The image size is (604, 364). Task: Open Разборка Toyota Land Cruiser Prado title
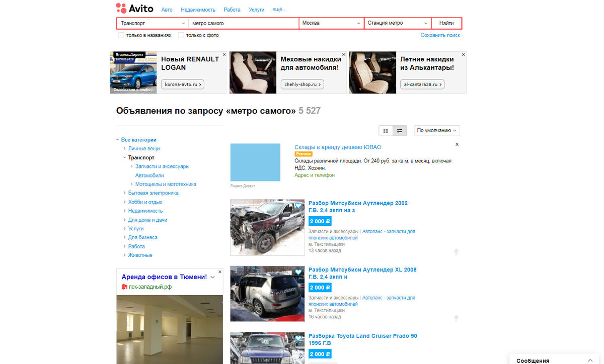click(x=362, y=339)
